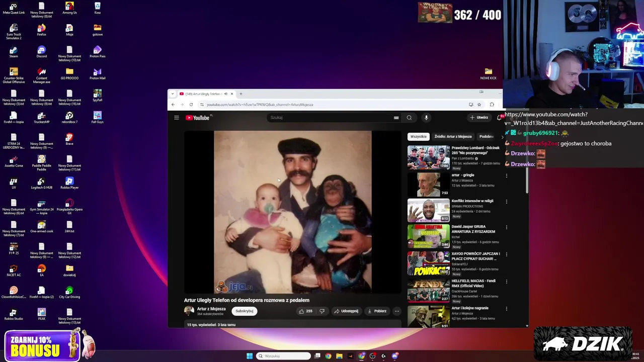Select the 'Wszystkie' filter chip
Image resolution: width=644 pixels, height=362 pixels.
coord(419,137)
